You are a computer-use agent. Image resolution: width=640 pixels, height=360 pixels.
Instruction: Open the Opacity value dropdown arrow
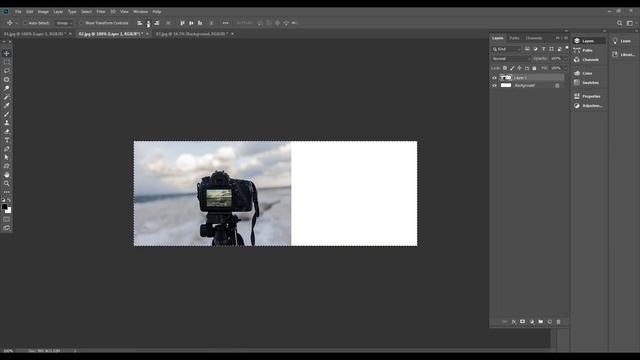click(565, 59)
